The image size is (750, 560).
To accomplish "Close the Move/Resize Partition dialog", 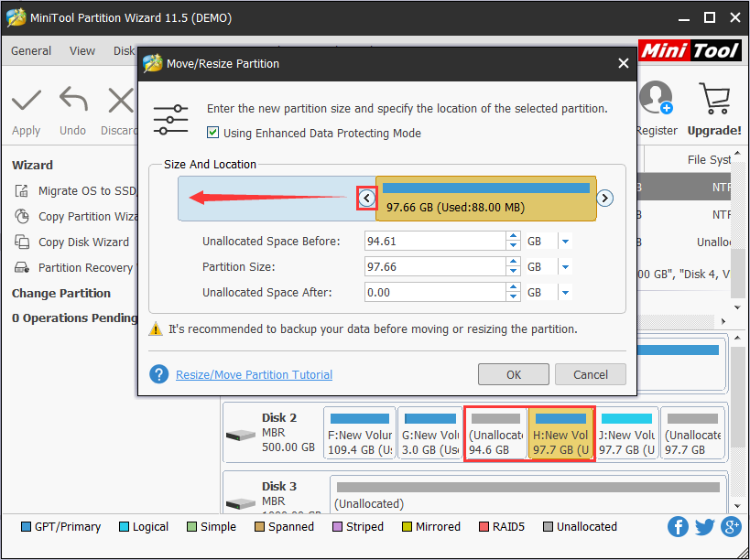I will click(x=624, y=63).
